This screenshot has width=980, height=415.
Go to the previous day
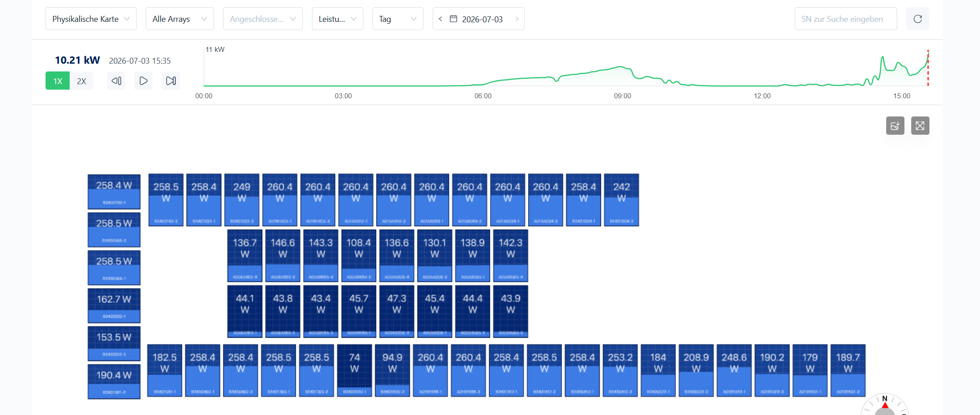pos(440,19)
